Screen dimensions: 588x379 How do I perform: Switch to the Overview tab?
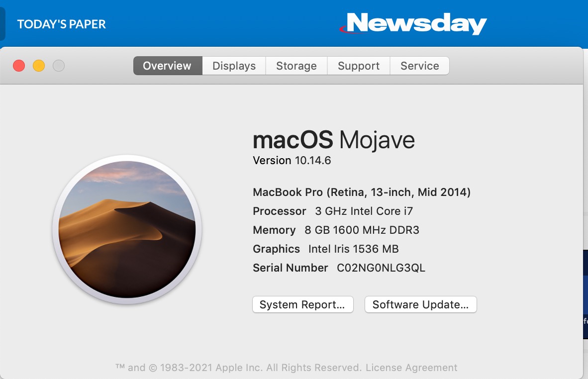point(168,66)
